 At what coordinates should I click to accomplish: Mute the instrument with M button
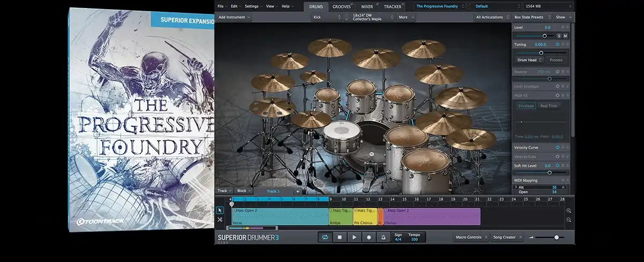click(x=565, y=36)
